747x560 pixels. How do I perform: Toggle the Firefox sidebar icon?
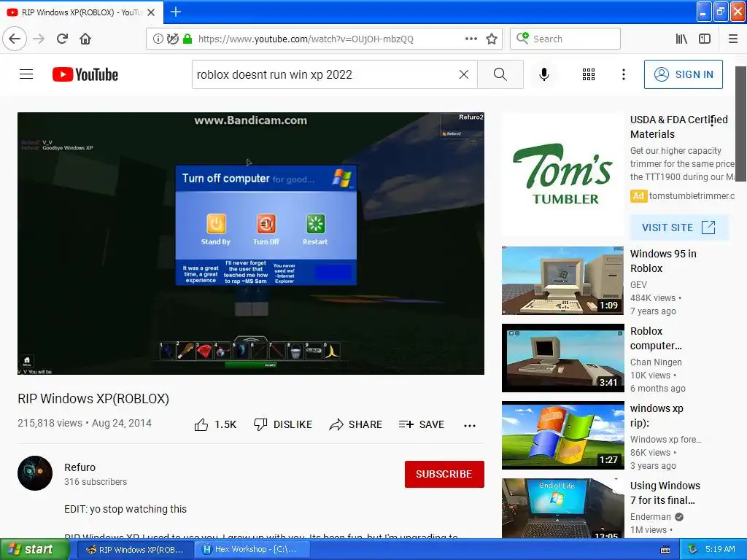705,39
